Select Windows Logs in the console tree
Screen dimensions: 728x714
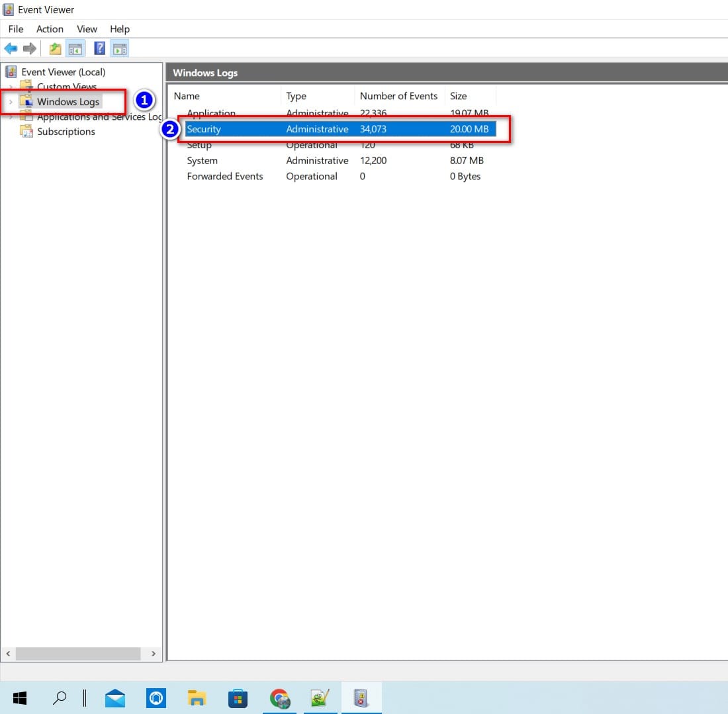(x=68, y=102)
